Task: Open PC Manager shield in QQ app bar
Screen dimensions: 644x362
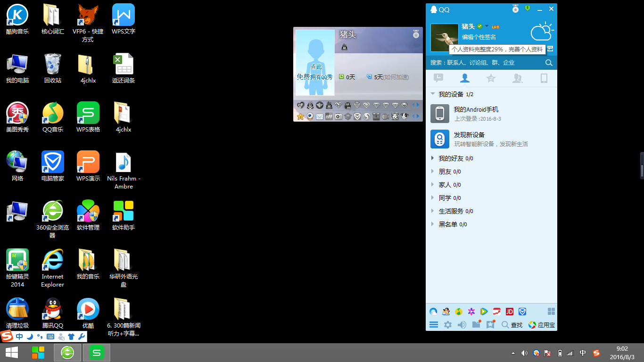Action: (522, 312)
